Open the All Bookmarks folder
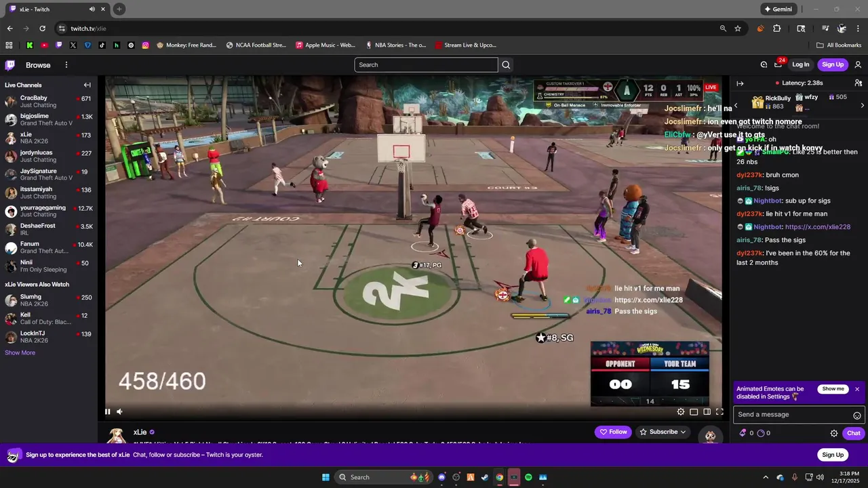The height and width of the screenshot is (488, 868). [839, 45]
